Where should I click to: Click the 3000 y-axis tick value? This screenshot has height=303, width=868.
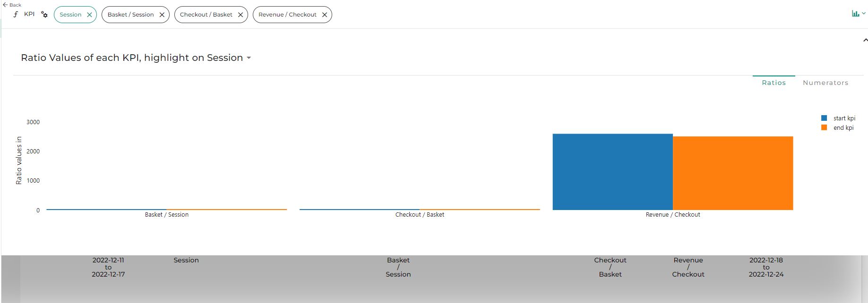pos(33,122)
